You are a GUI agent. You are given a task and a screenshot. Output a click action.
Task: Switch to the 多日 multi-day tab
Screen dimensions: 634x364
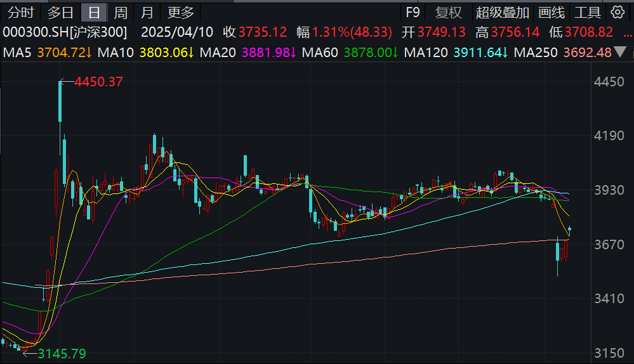pyautogui.click(x=61, y=12)
